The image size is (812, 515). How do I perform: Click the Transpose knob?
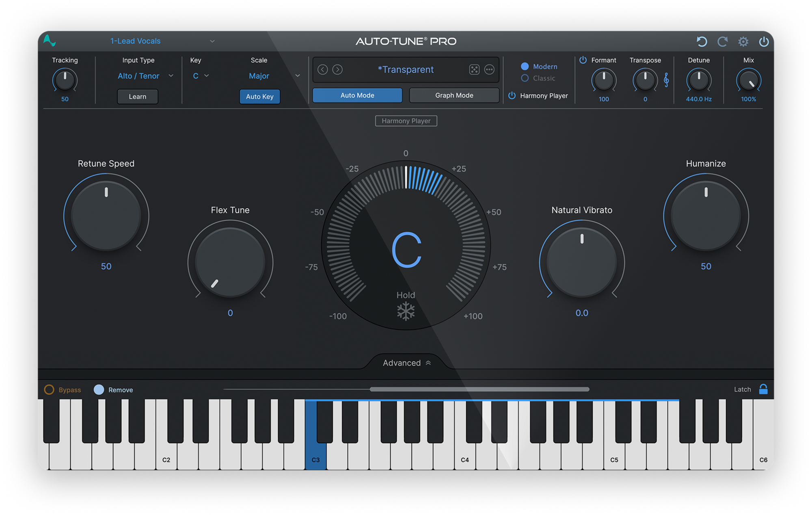(645, 80)
